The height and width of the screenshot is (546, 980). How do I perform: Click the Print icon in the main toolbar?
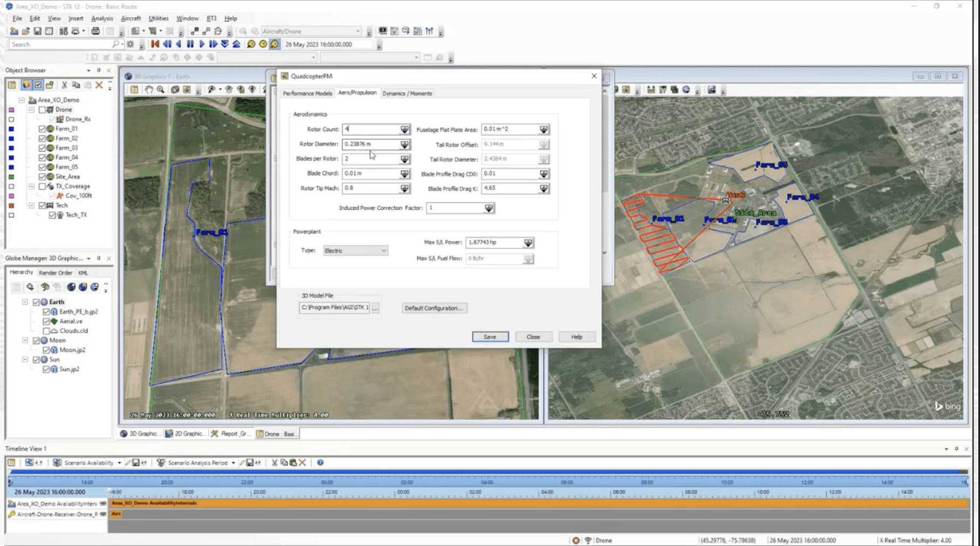95,31
